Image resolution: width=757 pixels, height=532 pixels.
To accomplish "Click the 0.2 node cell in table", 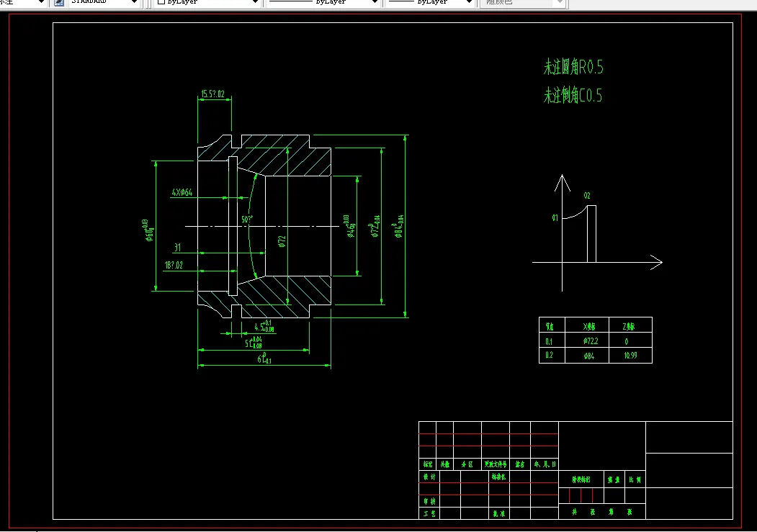I will pyautogui.click(x=552, y=356).
